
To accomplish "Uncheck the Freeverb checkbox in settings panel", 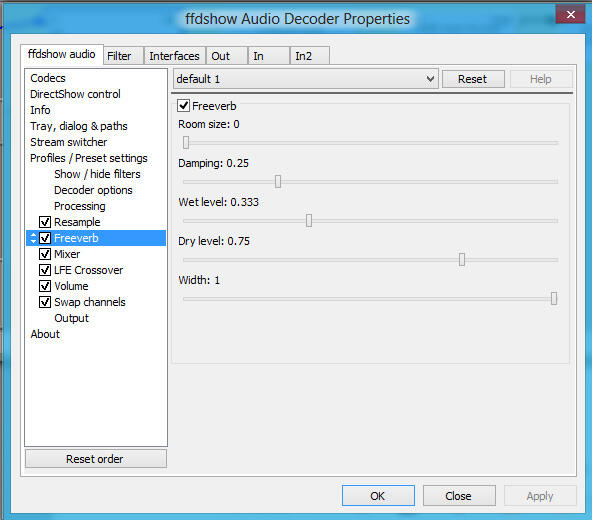I will [x=183, y=106].
